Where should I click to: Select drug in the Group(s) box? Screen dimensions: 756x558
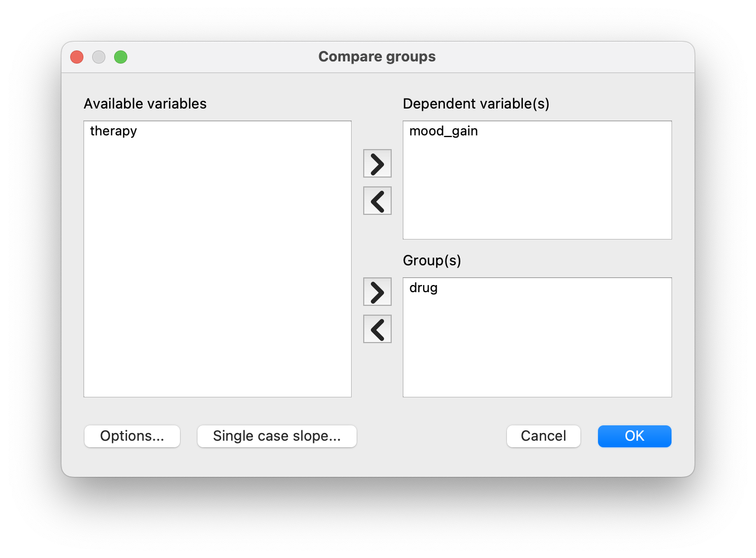423,288
